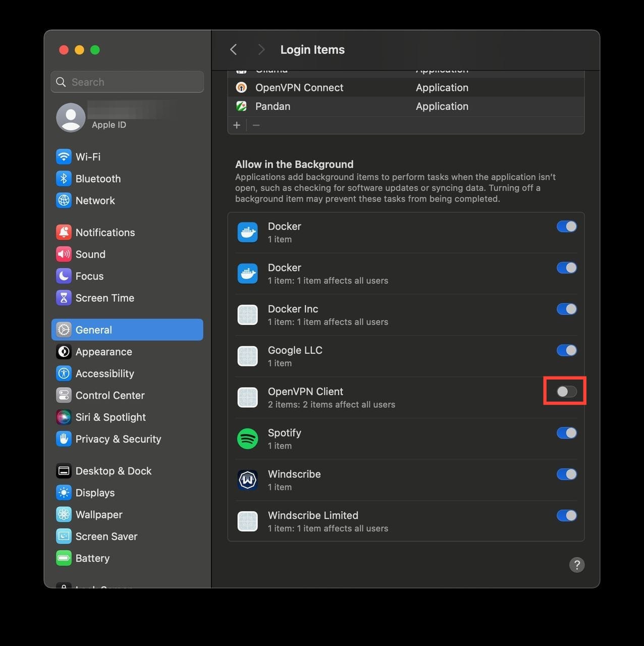The image size is (644, 646).
Task: Click the Spotify app icon
Action: 248,439
